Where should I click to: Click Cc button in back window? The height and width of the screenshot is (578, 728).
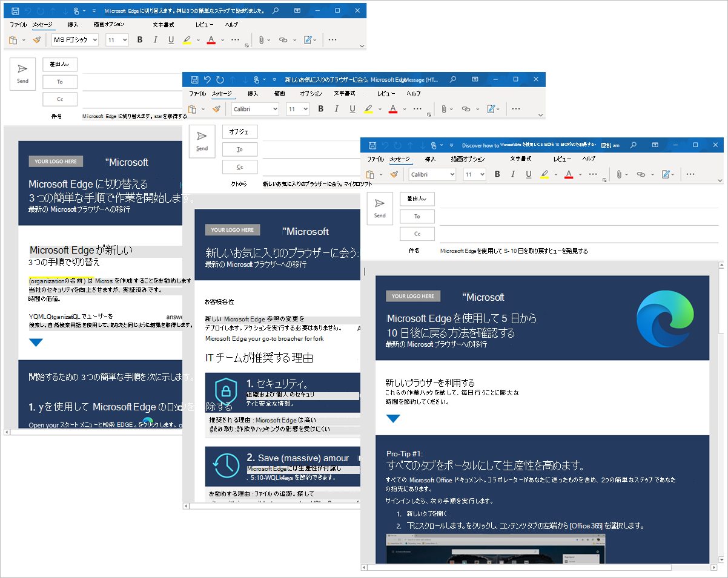click(x=60, y=99)
